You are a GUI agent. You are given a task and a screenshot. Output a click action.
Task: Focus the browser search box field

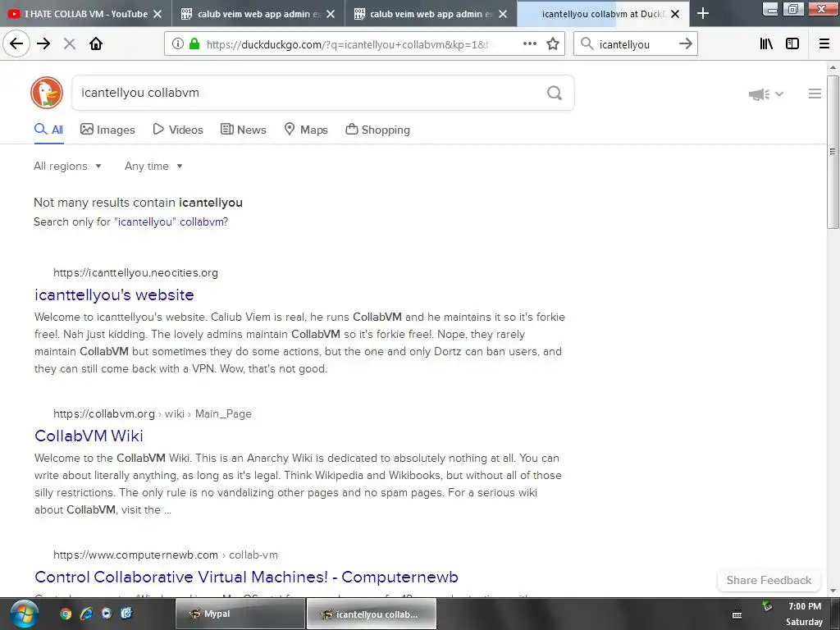click(635, 44)
